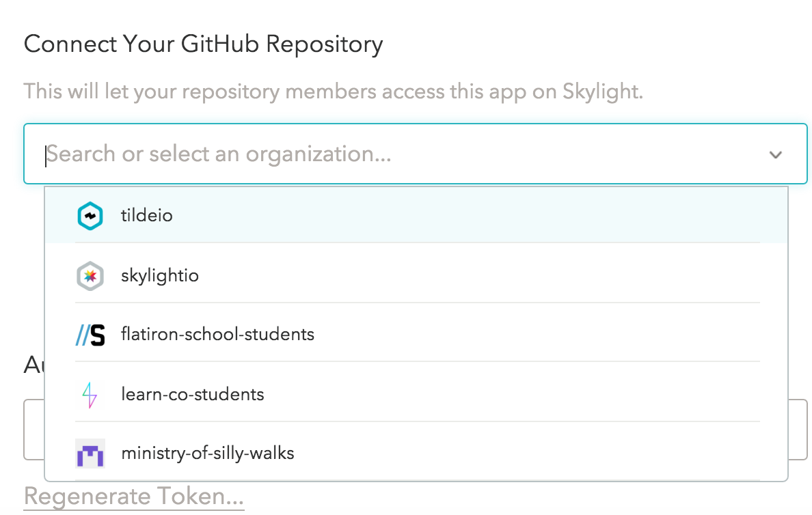The image size is (812, 515).
Task: Collapse the open organization dropdown
Action: point(776,155)
